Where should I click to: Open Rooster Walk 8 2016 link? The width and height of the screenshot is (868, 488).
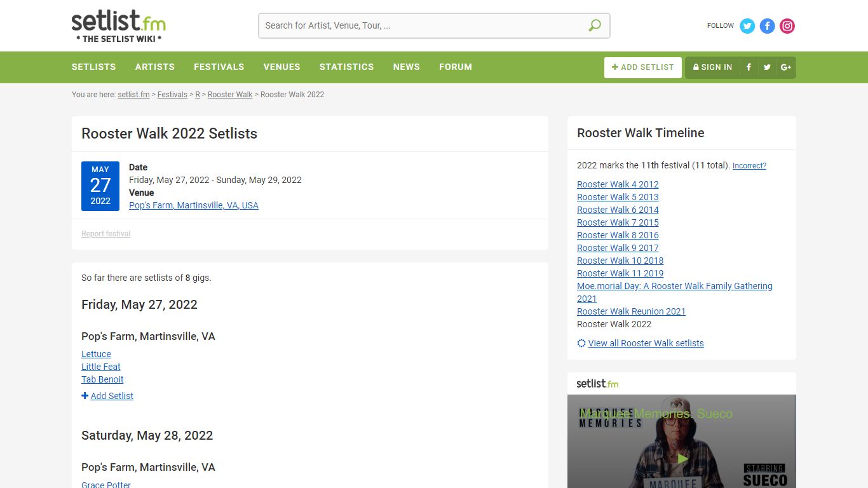(x=618, y=235)
